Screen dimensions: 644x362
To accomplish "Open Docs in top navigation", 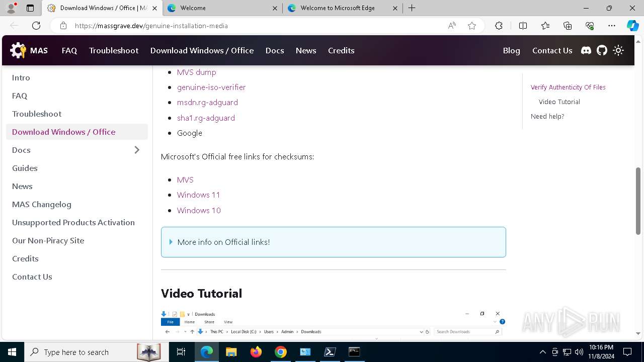I will coord(275,50).
